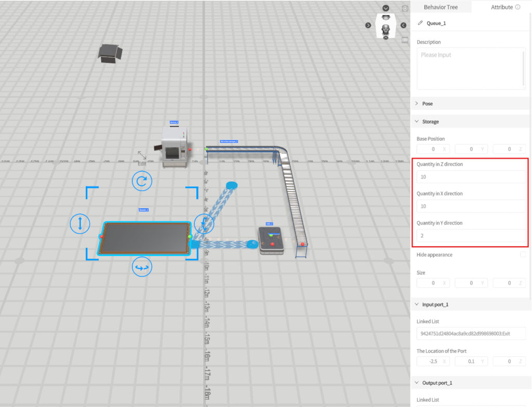The height and width of the screenshot is (407, 532).
Task: Click the red port dot at conveyor end
Action: (x=302, y=244)
